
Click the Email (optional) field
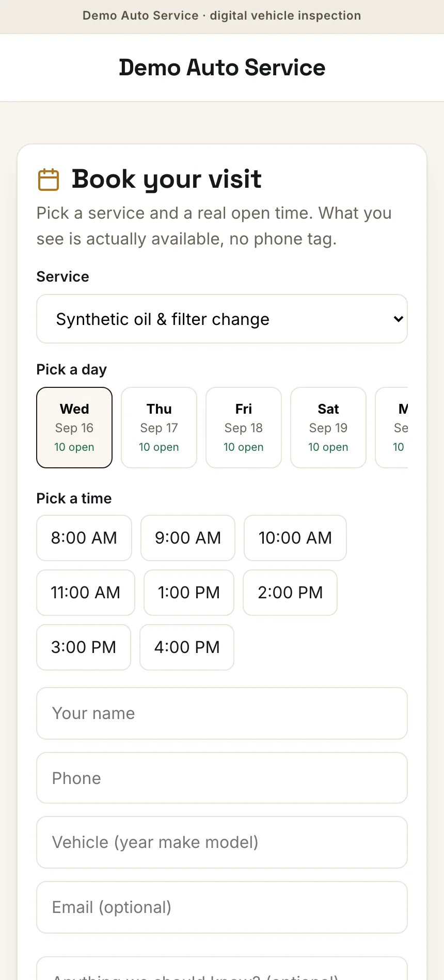pyautogui.click(x=222, y=907)
